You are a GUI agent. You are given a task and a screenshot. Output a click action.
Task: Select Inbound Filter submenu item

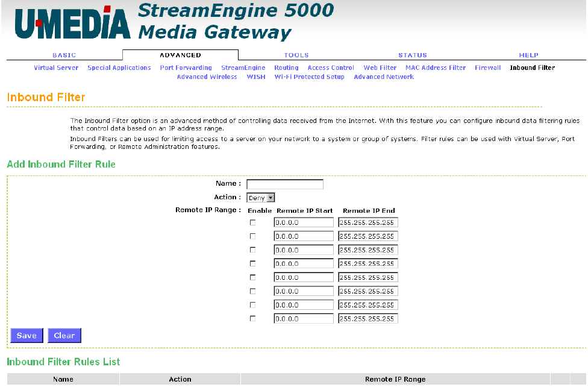[532, 68]
